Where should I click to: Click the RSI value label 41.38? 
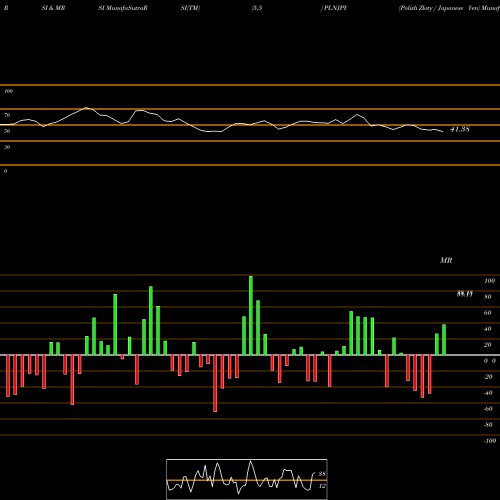[x=460, y=129]
